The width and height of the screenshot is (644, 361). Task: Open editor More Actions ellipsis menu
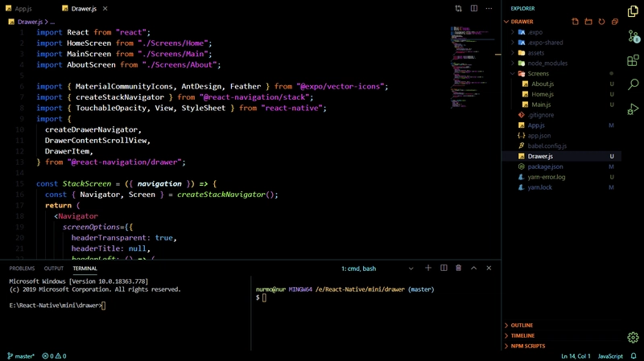pyautogui.click(x=489, y=8)
